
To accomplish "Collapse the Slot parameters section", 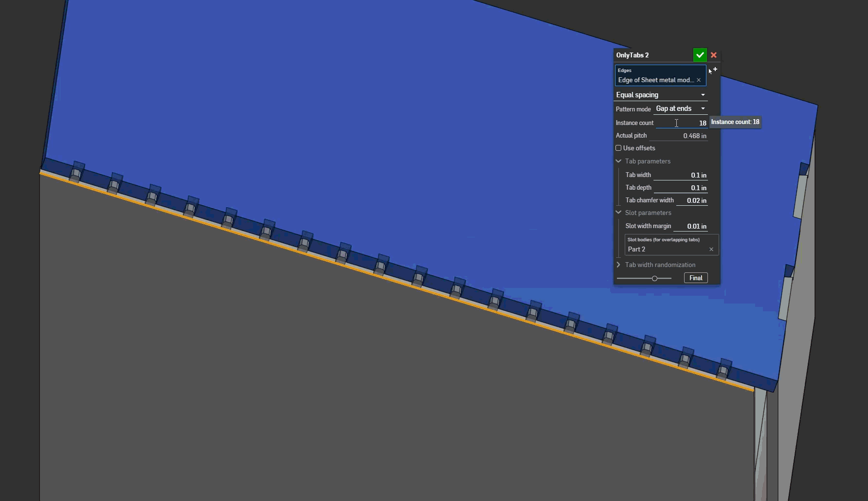I will point(618,213).
